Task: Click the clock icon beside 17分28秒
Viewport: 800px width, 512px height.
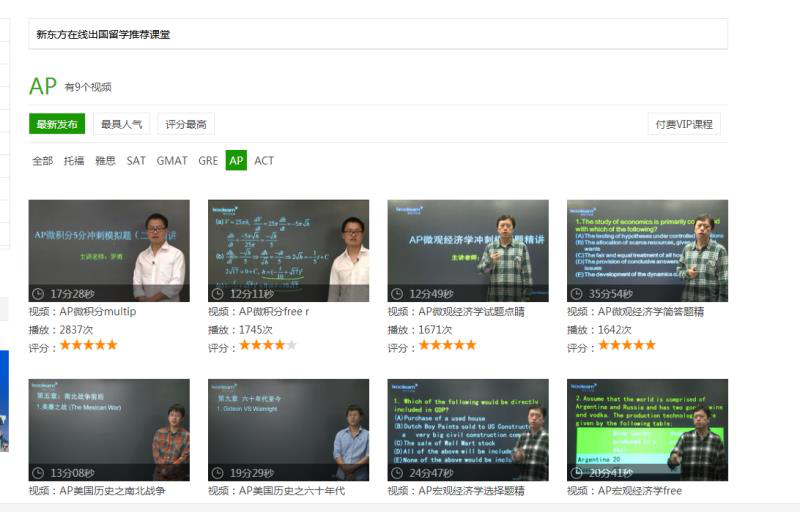Action: (38, 294)
